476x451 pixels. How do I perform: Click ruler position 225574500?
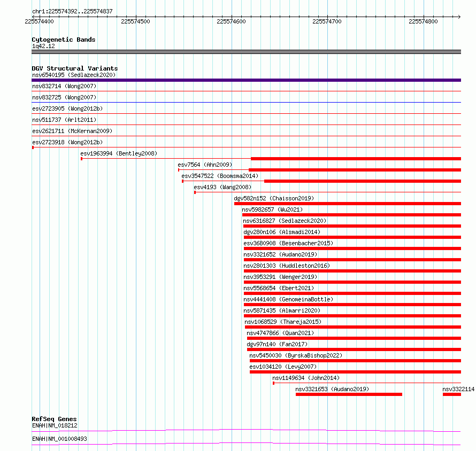click(x=135, y=21)
